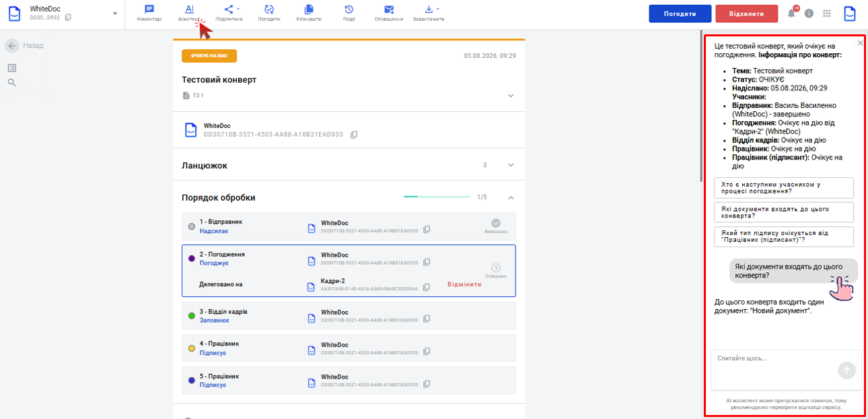This screenshot has height=419, width=868.
Task: Click the ТЗ 1 document label
Action: [198, 96]
